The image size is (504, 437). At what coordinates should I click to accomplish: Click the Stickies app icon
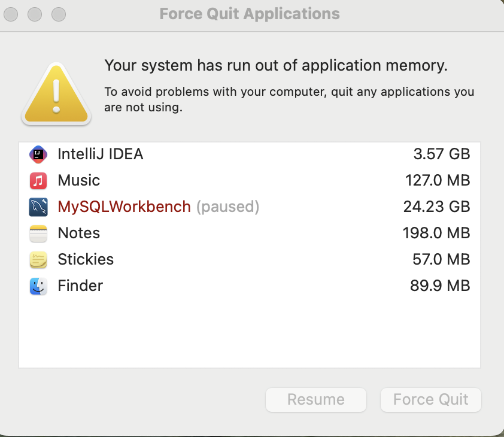point(38,260)
